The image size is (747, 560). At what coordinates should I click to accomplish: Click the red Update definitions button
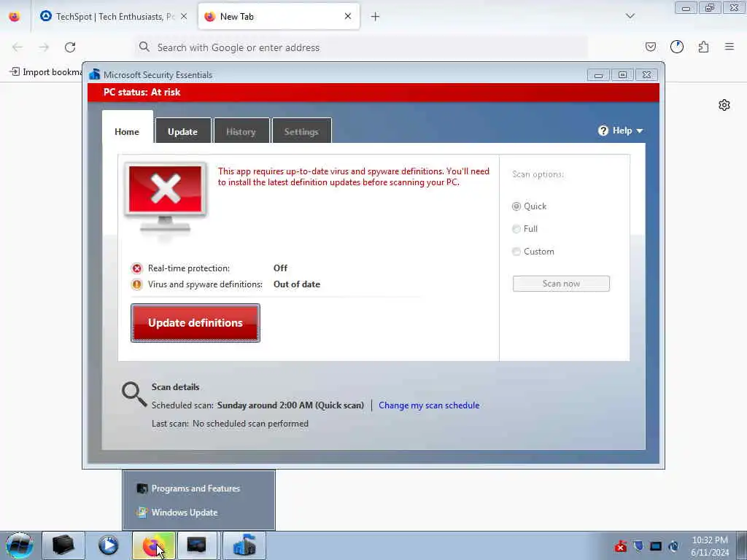(196, 323)
